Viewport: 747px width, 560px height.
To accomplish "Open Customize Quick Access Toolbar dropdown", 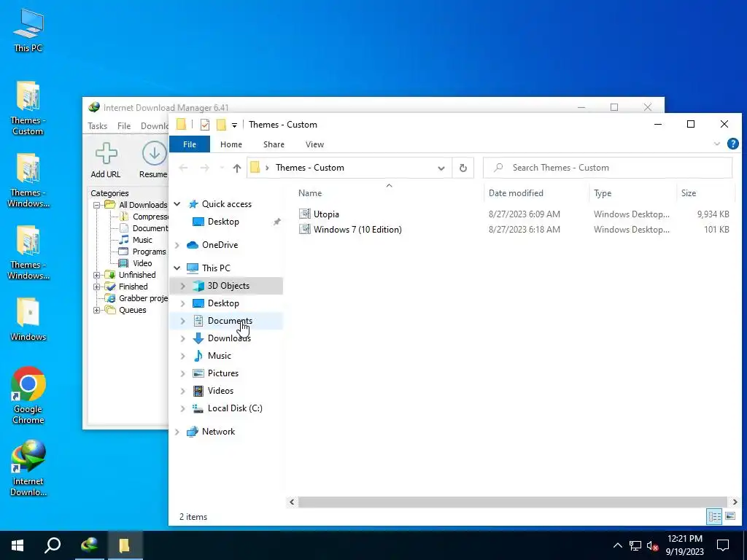I will point(234,125).
